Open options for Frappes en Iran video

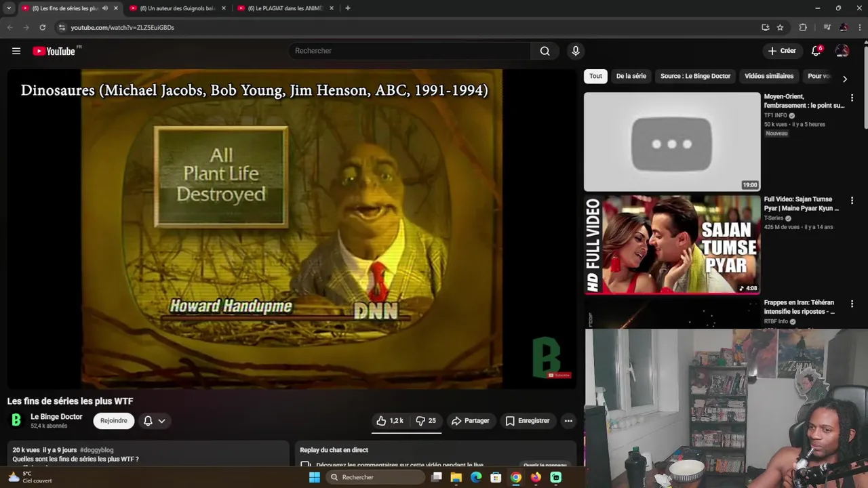pyautogui.click(x=852, y=304)
